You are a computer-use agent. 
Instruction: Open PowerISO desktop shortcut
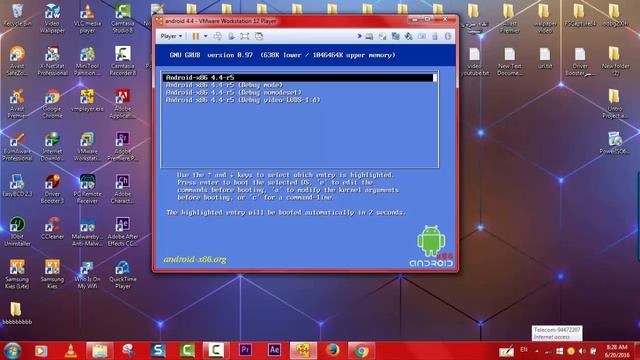615,143
